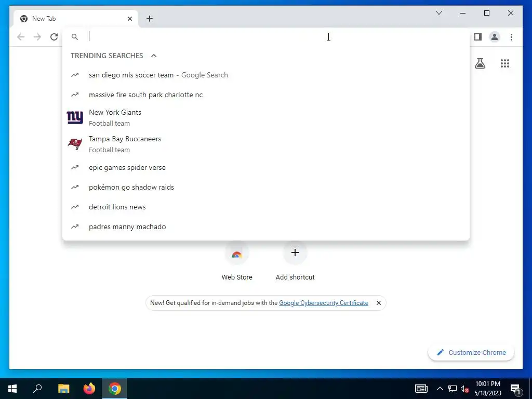Image resolution: width=532 pixels, height=399 pixels.
Task: Click the omnibox magnifier icon
Action: [x=75, y=37]
